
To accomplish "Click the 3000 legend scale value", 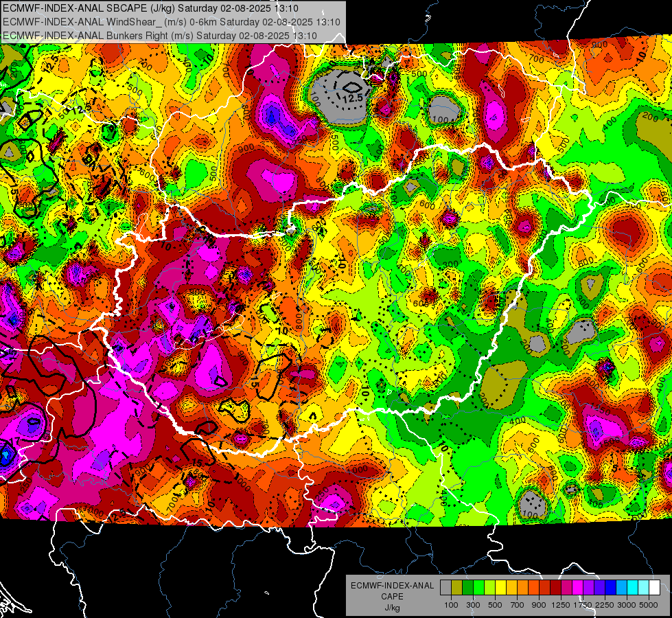I will (627, 605).
